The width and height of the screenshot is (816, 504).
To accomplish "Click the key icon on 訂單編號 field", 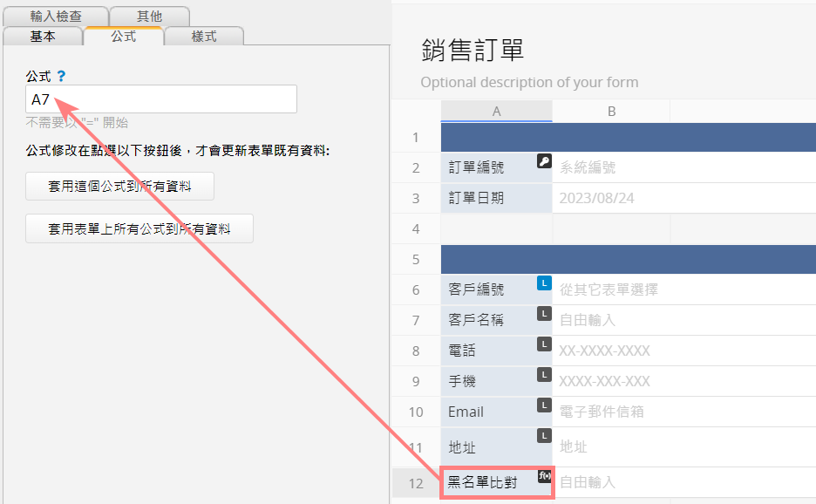I will 544,161.
